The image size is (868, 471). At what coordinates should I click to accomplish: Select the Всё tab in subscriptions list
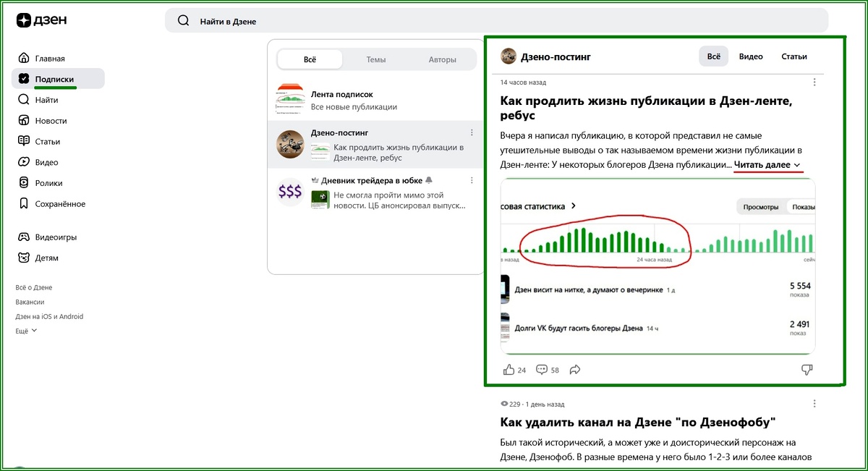(x=310, y=59)
